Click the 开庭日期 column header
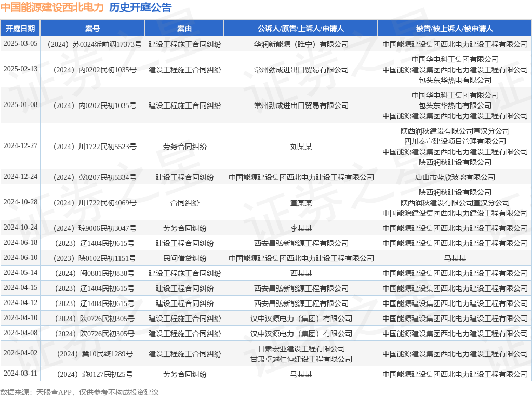Image resolution: width=532 pixels, height=397 pixels. [20, 29]
